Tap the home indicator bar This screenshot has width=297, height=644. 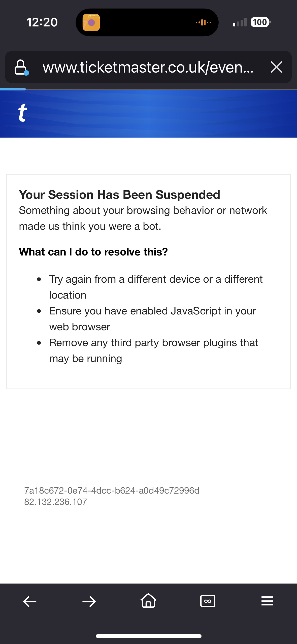(148, 636)
